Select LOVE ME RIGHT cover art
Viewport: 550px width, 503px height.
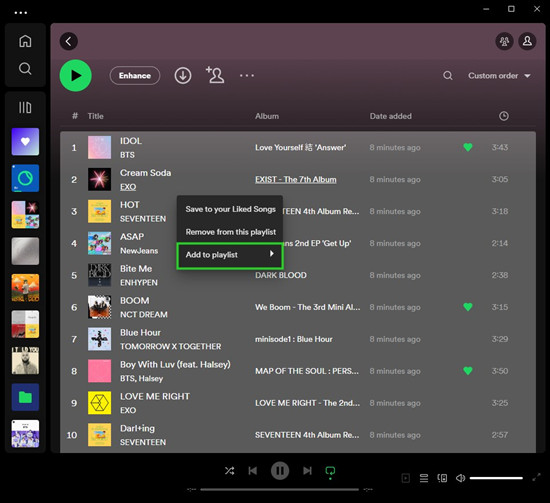(x=99, y=403)
